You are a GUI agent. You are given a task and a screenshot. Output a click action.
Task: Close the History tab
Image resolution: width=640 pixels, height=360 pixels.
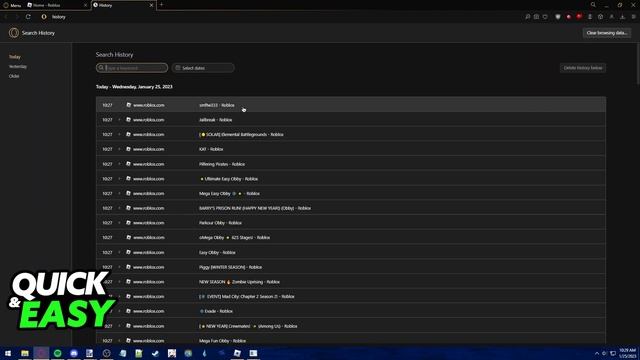click(x=151, y=5)
